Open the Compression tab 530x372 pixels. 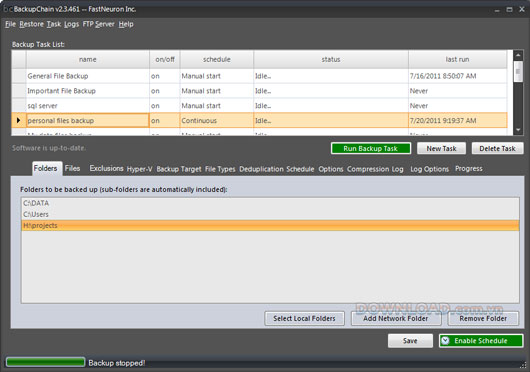(368, 169)
